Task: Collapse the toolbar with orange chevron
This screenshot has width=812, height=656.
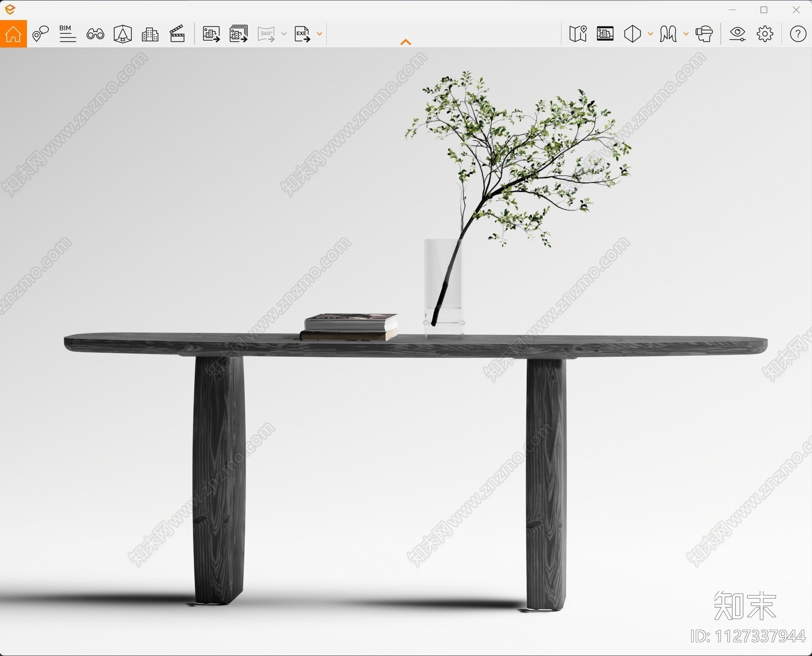Action: pyautogui.click(x=405, y=42)
